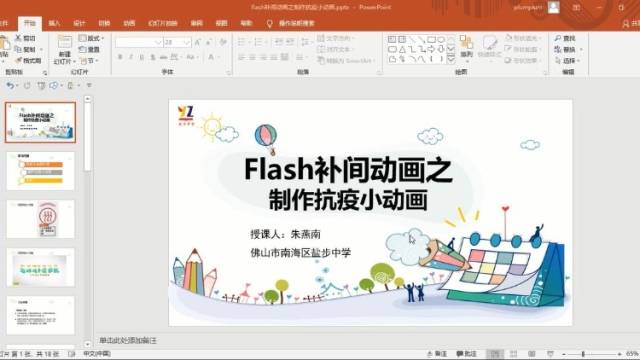
Task: Open the font name dropdown
Action: (x=158, y=42)
